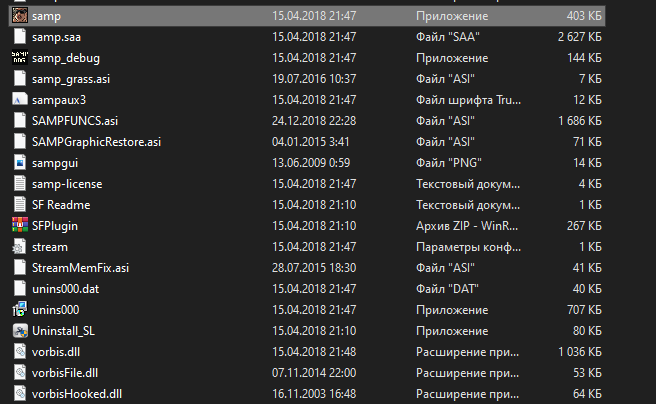Click the StreamMemFix.asi file name
The height and width of the screenshot is (404, 656).
coord(80,268)
